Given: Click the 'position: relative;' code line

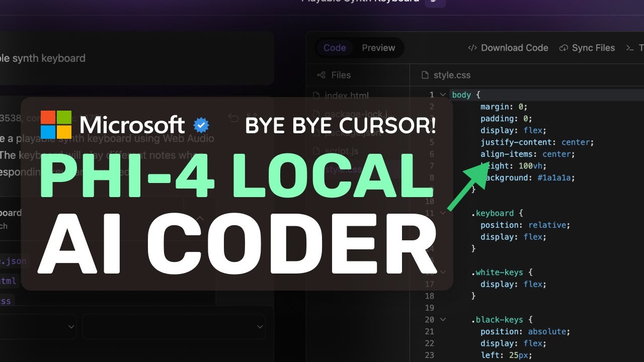Looking at the screenshot, I should coord(525,225).
